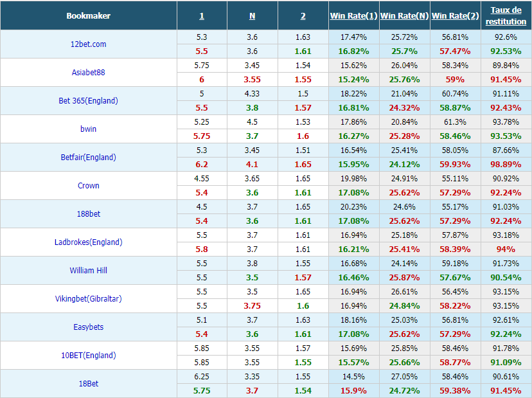
Task: Click the Bookmaker column header
Action: (x=88, y=15)
